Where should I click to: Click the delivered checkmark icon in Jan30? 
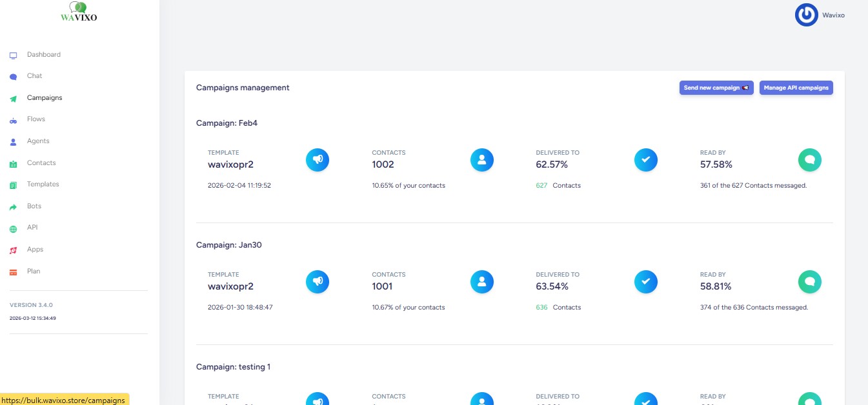click(x=645, y=281)
